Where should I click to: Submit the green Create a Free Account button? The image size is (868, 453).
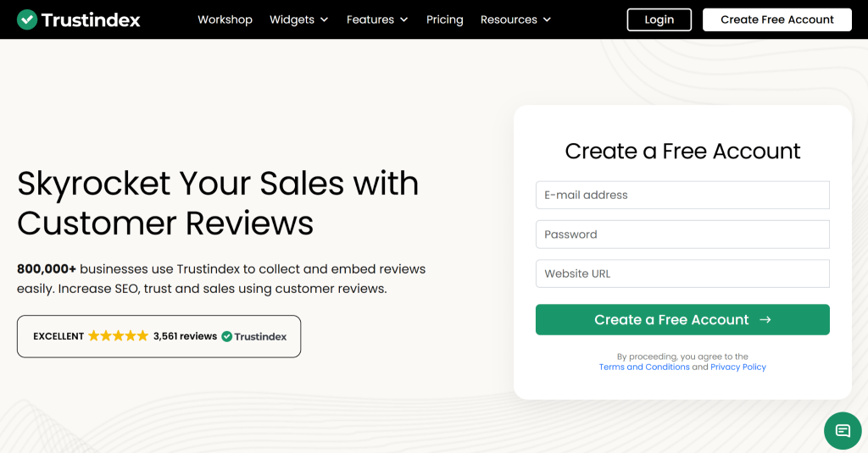(x=682, y=319)
